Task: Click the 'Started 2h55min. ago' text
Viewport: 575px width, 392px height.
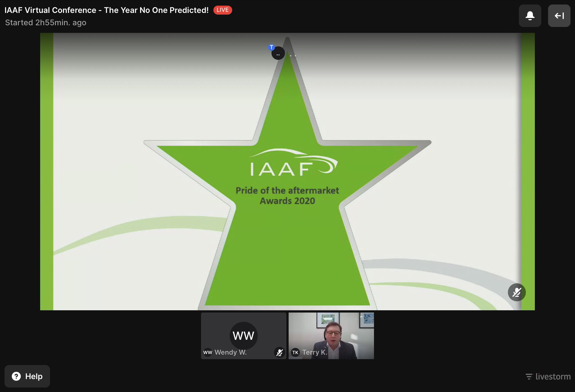Action: tap(46, 22)
